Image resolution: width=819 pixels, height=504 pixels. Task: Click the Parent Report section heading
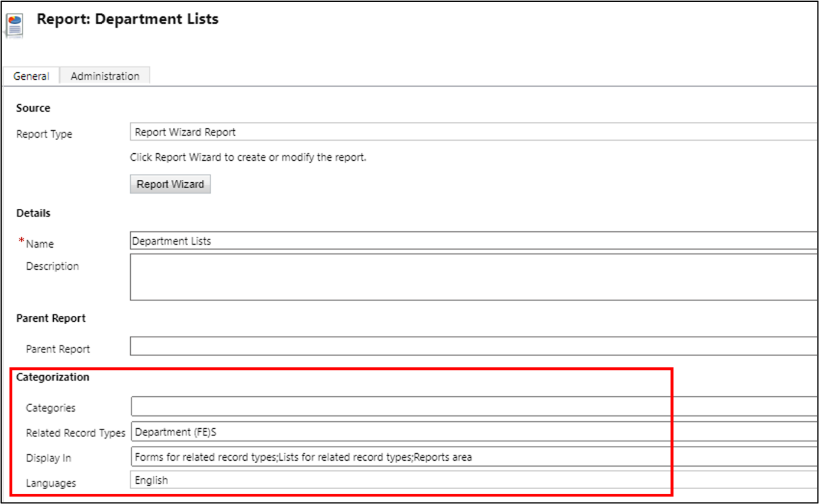[51, 318]
